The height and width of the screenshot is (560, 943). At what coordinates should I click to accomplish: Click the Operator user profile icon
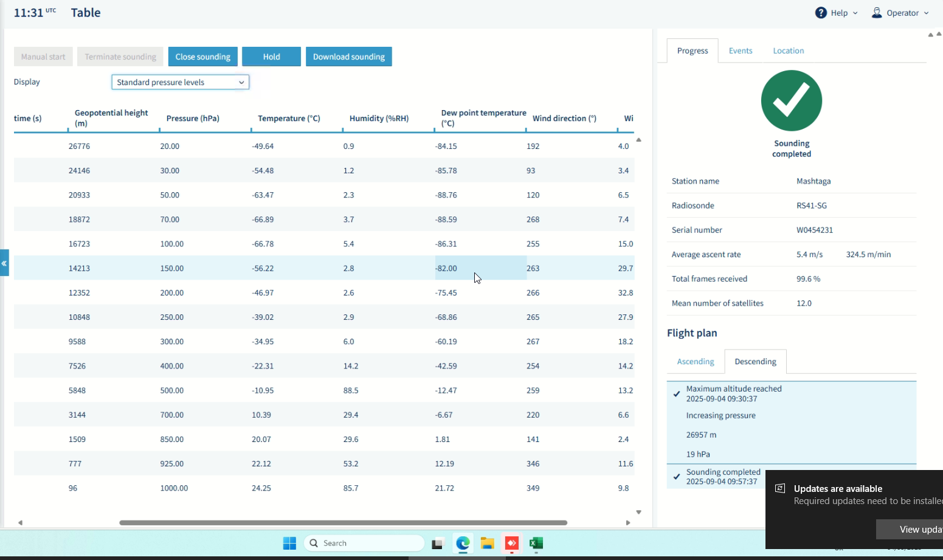coord(877,13)
